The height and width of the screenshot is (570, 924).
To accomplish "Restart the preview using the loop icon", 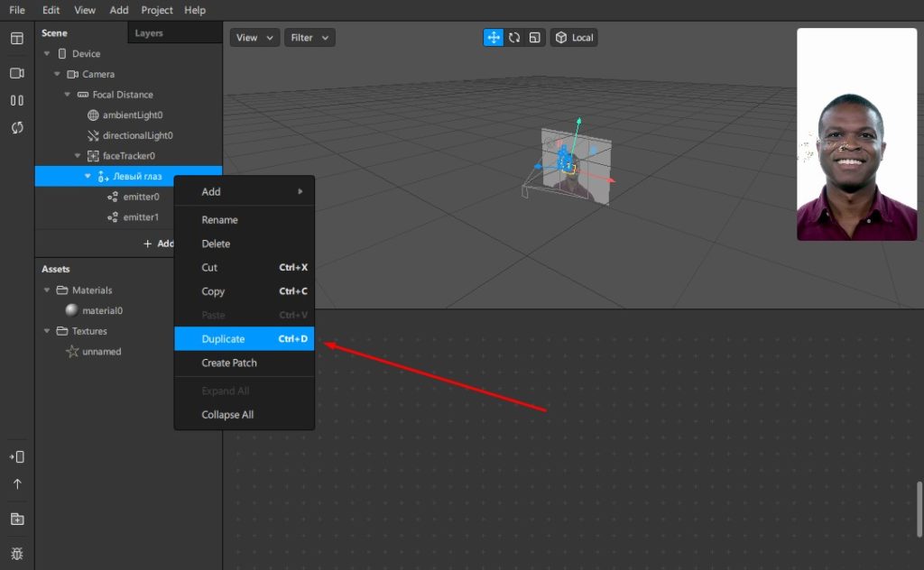I will [17, 128].
